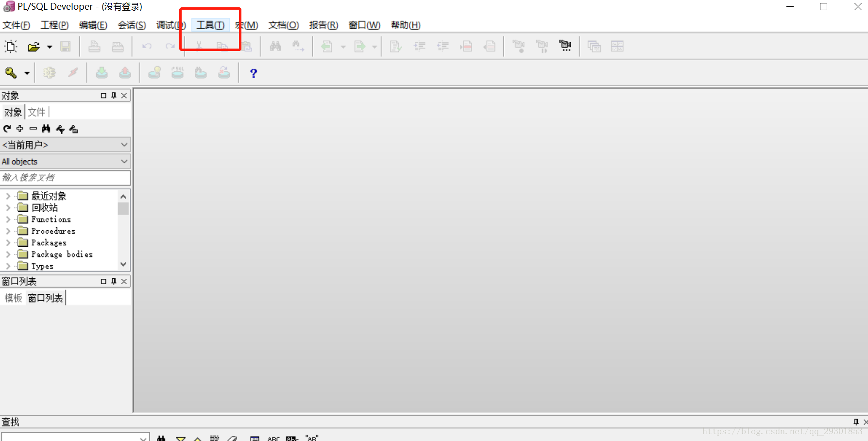The image size is (868, 441).
Task: Click the Rollback red-arrow database icon
Action: 125,73
